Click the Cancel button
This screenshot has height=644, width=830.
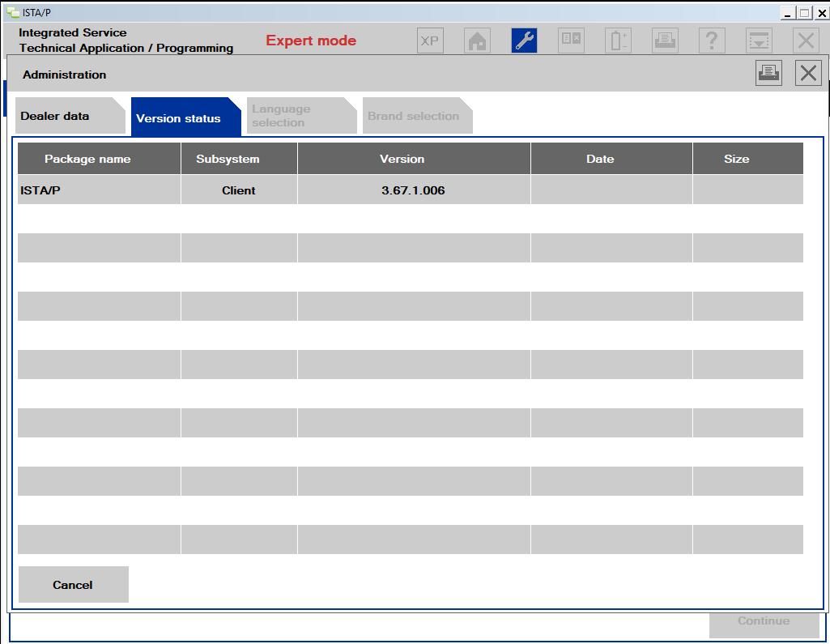pyautogui.click(x=73, y=585)
